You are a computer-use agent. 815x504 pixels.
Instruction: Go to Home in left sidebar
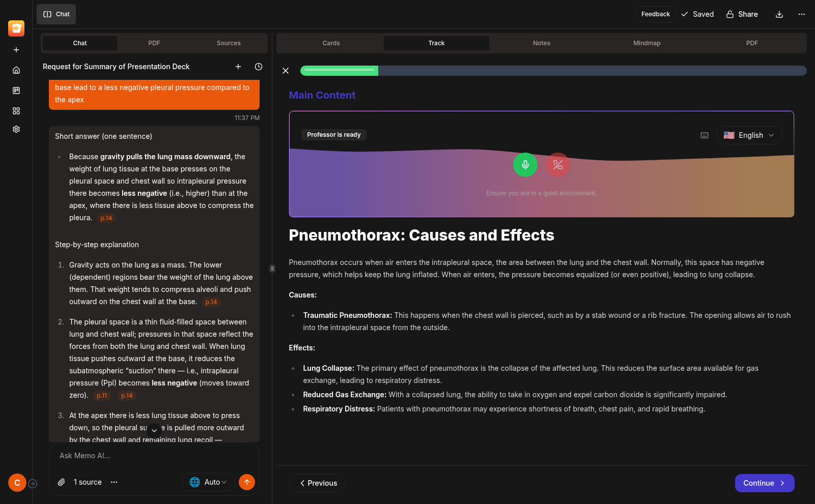pos(16,70)
